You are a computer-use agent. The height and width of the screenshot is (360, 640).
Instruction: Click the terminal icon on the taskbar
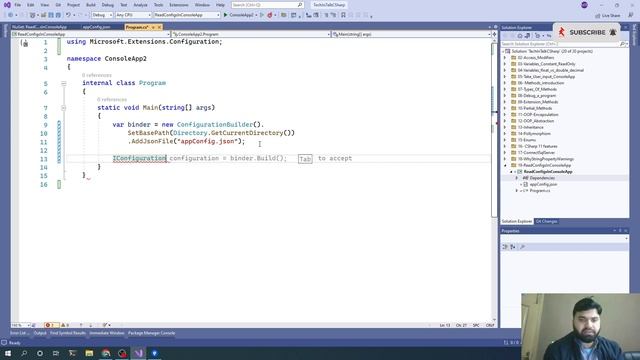click(x=72, y=353)
